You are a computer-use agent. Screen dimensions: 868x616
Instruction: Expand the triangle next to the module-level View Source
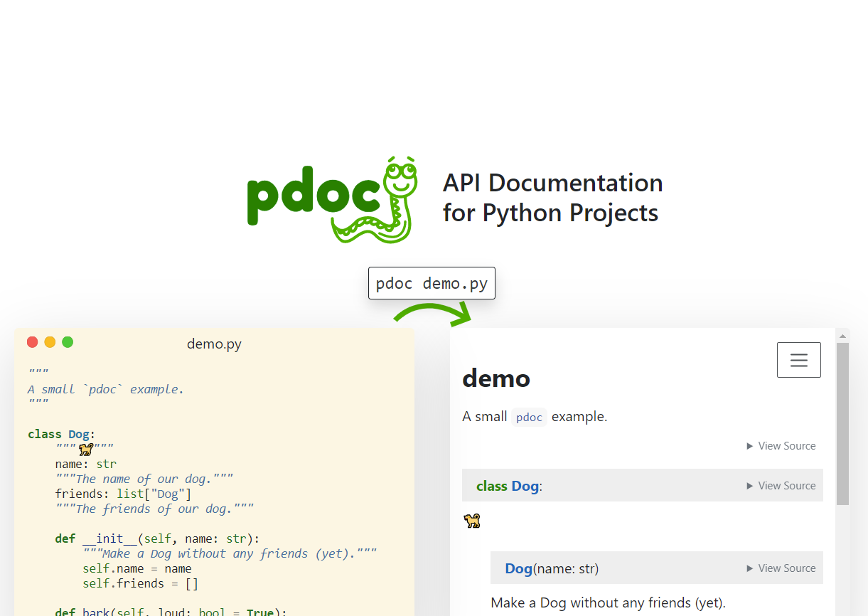pos(750,445)
